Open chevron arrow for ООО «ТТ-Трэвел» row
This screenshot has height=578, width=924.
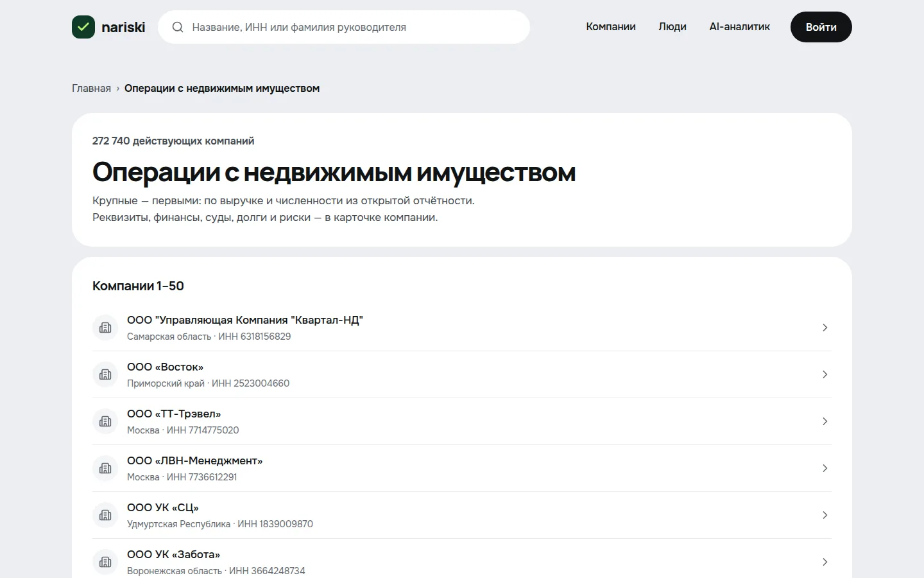click(825, 421)
